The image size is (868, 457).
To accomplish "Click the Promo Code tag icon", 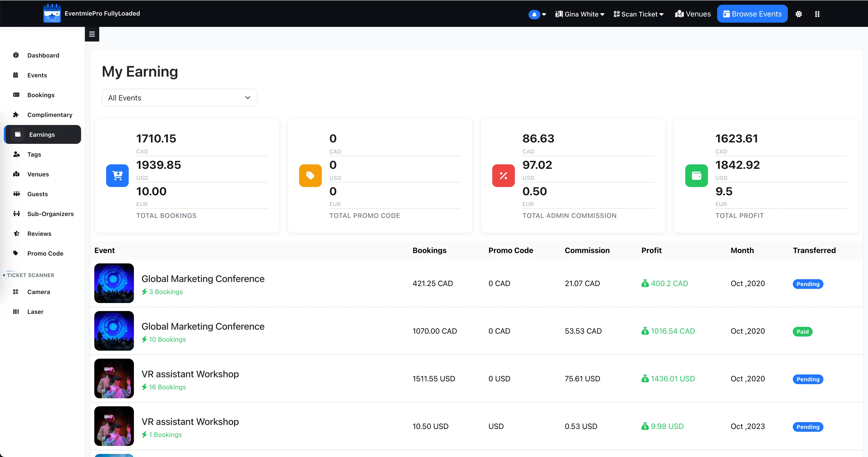I will [16, 253].
